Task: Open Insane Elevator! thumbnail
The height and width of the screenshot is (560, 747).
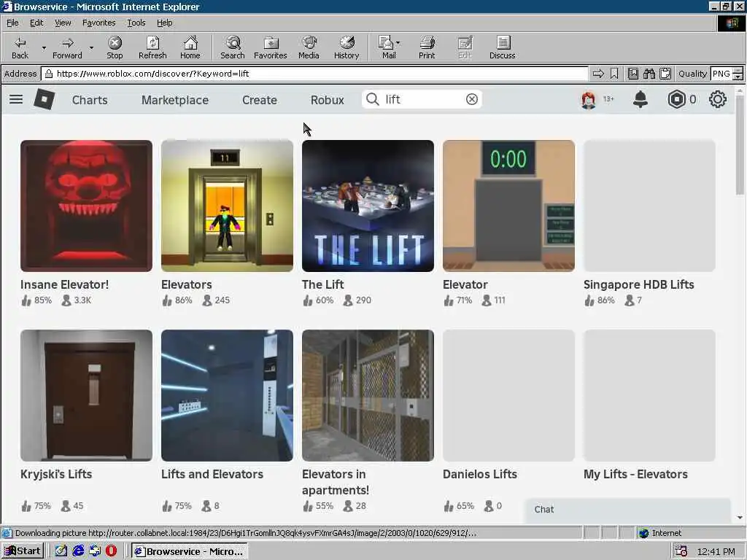Action: click(x=86, y=206)
